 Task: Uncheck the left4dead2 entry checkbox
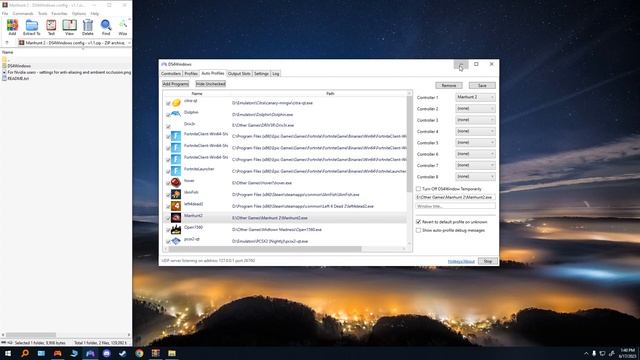click(x=168, y=207)
